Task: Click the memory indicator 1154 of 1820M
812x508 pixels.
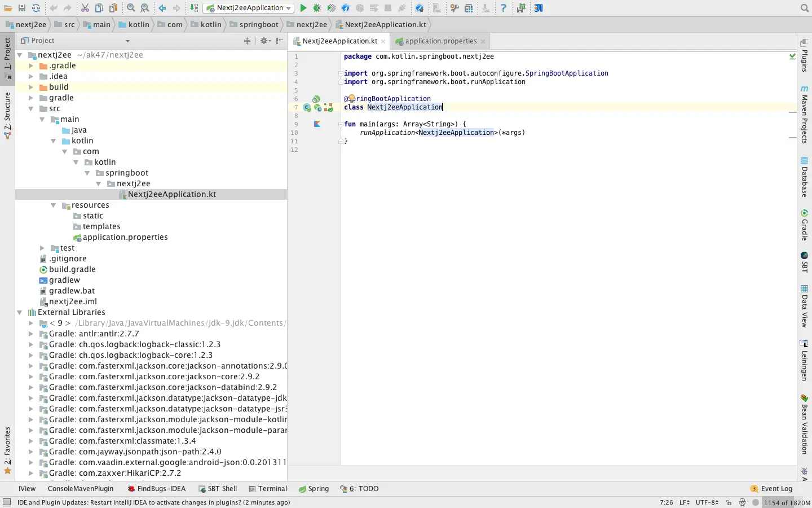Action: pos(787,502)
